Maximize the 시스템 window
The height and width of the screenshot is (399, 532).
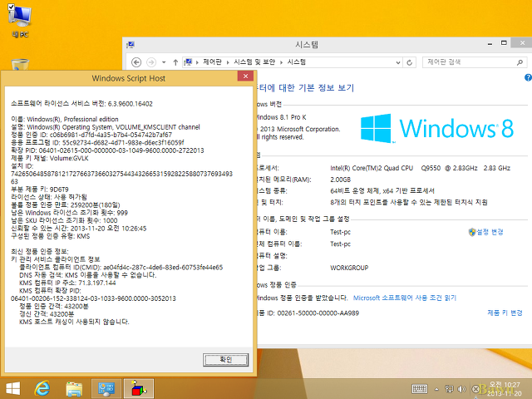click(504, 43)
